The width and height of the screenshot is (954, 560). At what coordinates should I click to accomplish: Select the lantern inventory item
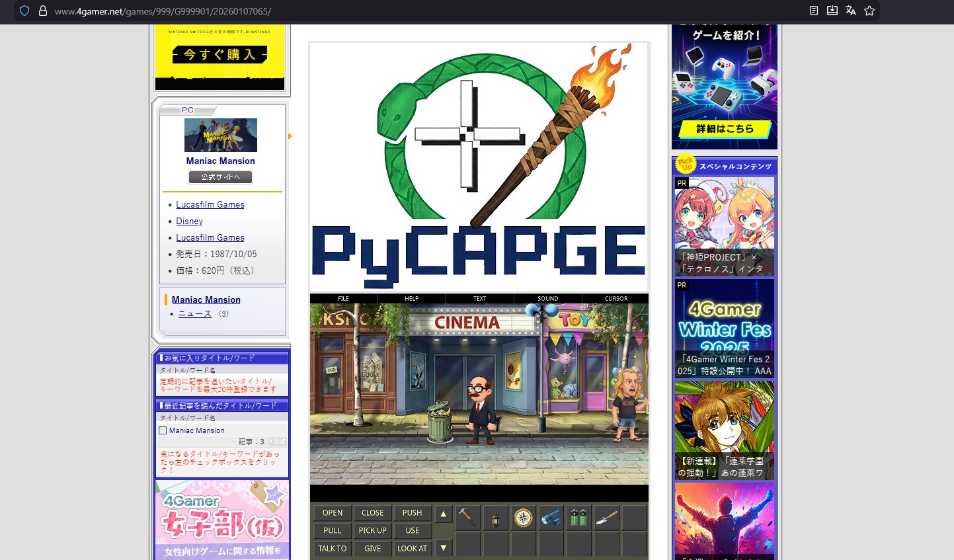(x=495, y=518)
